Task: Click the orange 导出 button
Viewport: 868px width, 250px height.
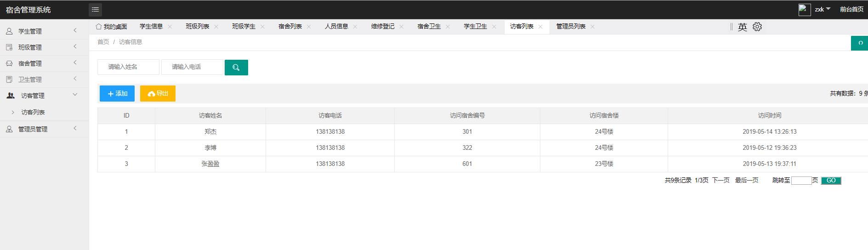Action: [158, 93]
